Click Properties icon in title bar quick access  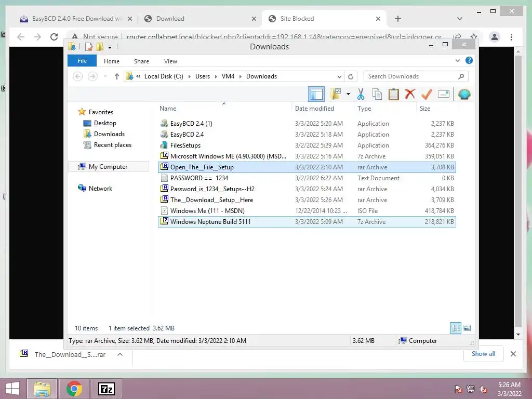(x=88, y=46)
